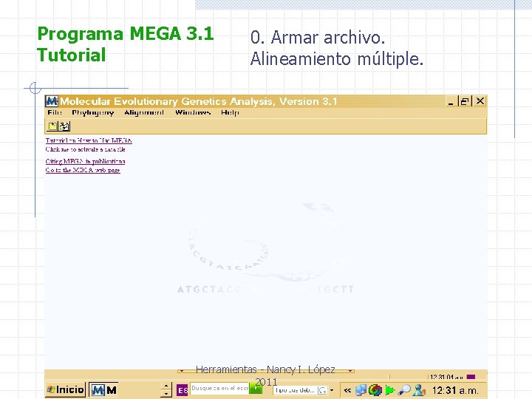
Task: Click the network computers tray icon
Action: (x=361, y=390)
